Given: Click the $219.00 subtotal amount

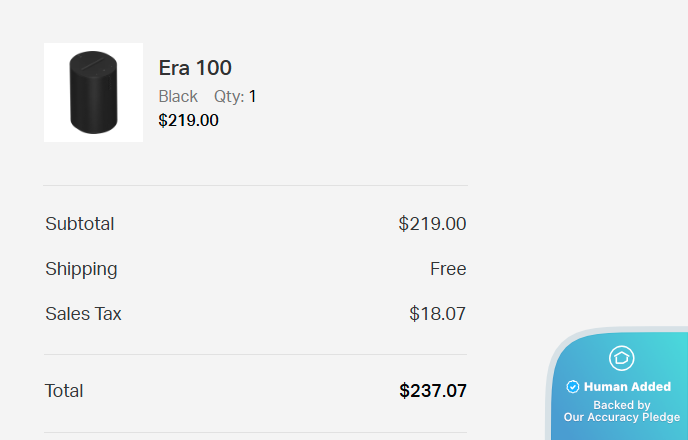Looking at the screenshot, I should [x=432, y=224].
